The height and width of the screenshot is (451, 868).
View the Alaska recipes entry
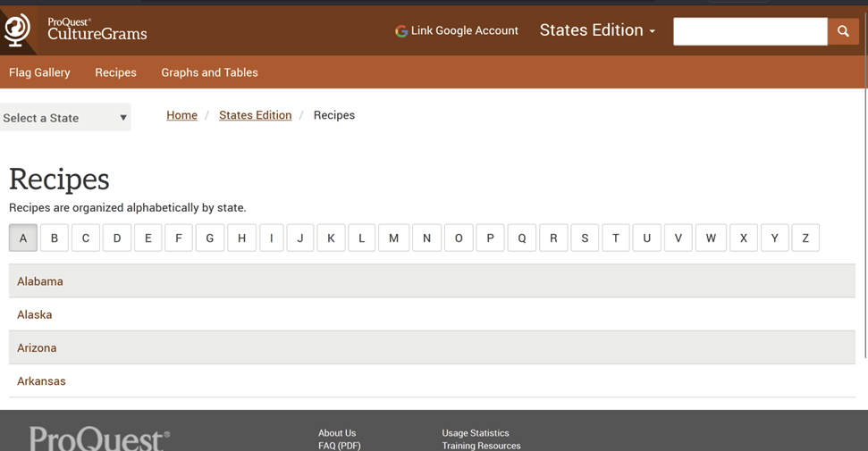tap(35, 314)
